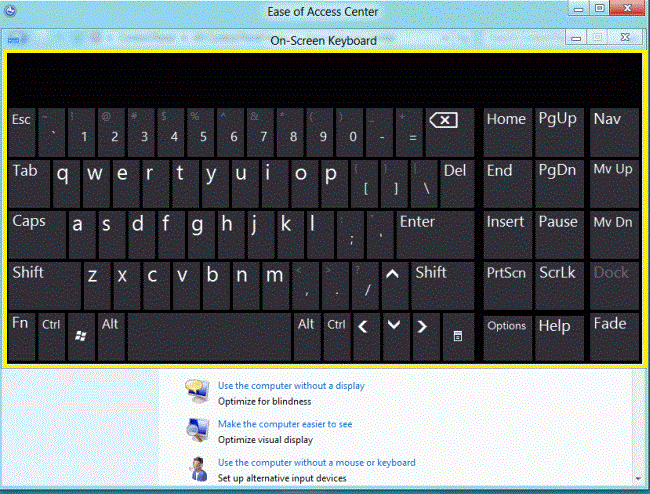
Task: Click the Fade key
Action: click(x=615, y=337)
